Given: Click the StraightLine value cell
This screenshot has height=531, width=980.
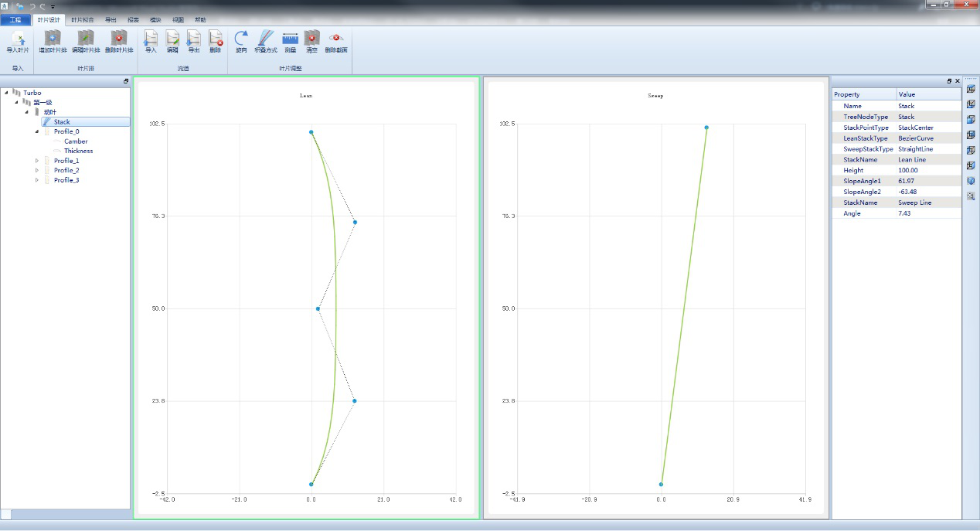Looking at the screenshot, I should tap(929, 149).
